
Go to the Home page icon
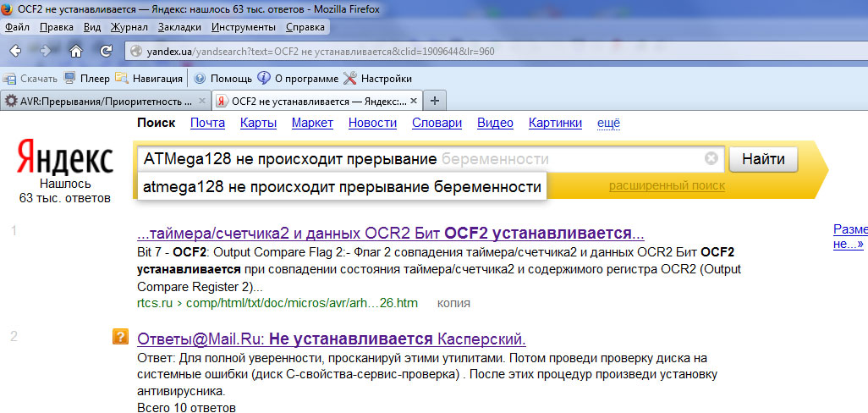76,51
